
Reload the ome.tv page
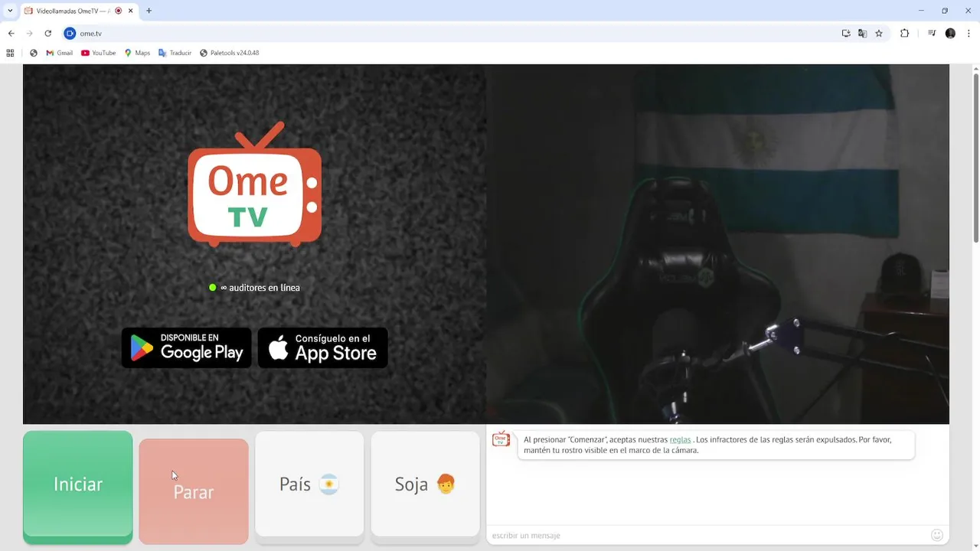(47, 34)
